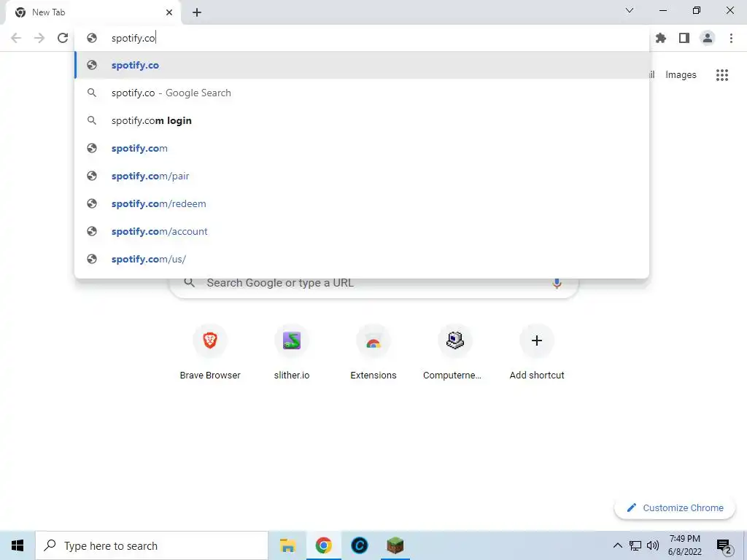Image resolution: width=747 pixels, height=560 pixels.
Task: Select the spotify.com/pair suggestion
Action: [362, 176]
